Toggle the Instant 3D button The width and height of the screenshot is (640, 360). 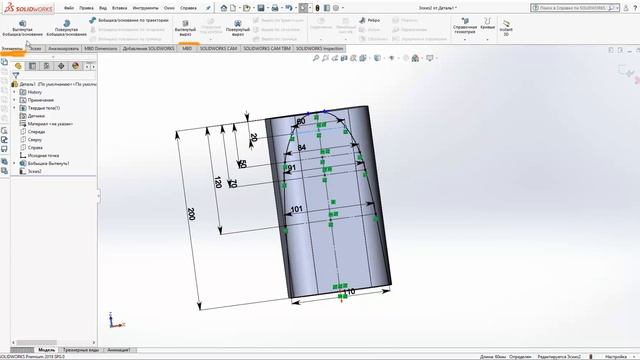pos(506,28)
